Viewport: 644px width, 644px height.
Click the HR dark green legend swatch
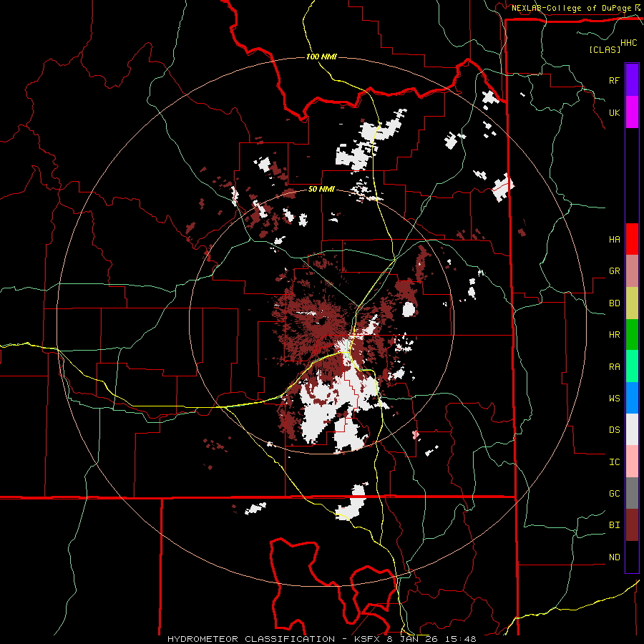tap(632, 335)
